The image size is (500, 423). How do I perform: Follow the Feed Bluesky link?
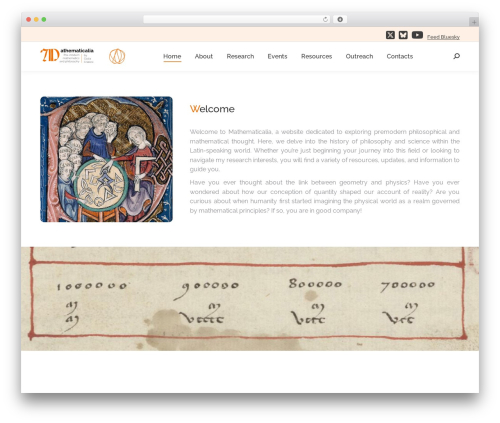pos(443,37)
